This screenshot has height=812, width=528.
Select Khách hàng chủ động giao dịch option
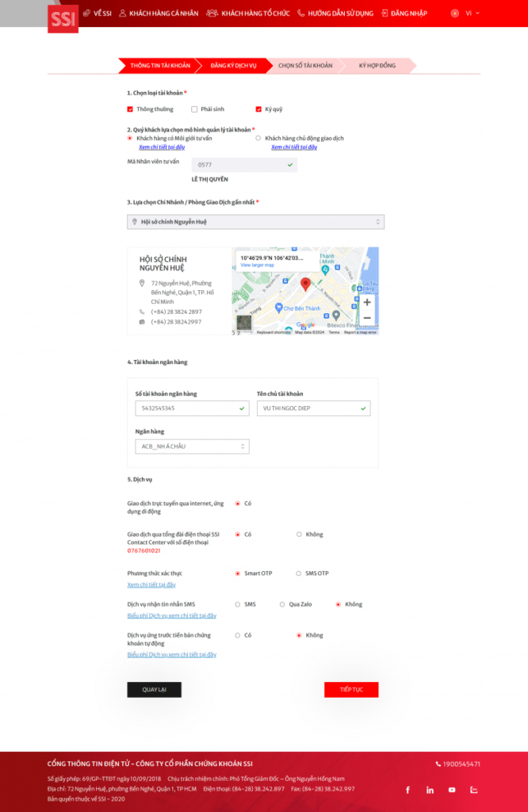pyautogui.click(x=258, y=138)
